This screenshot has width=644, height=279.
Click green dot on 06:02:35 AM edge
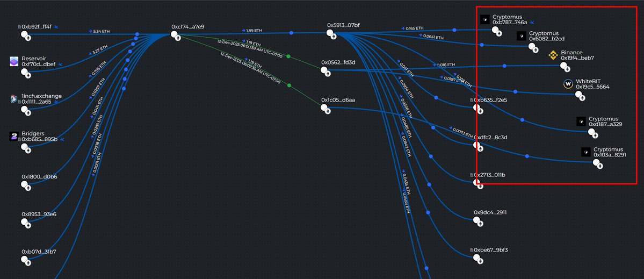point(289,85)
